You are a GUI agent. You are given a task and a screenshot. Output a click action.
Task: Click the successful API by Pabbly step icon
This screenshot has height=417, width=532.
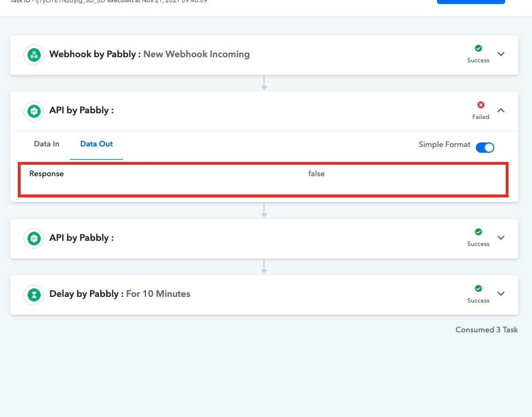pyautogui.click(x=34, y=239)
